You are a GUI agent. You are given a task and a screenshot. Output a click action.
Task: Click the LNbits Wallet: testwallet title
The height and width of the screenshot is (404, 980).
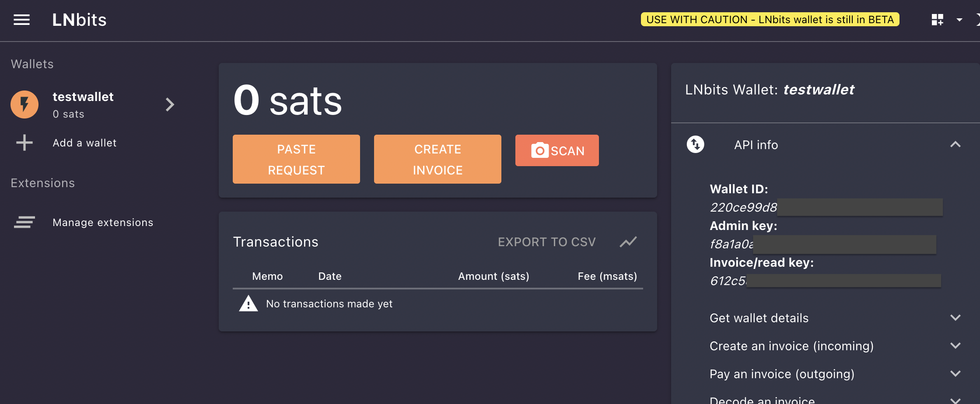tap(770, 90)
